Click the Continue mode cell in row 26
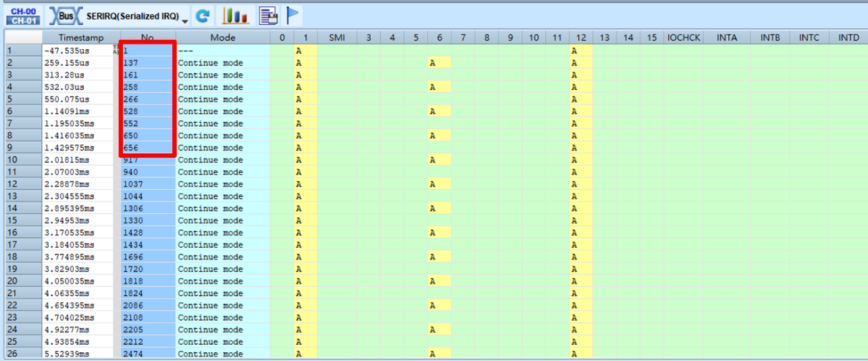The image size is (868, 361). pos(223,354)
